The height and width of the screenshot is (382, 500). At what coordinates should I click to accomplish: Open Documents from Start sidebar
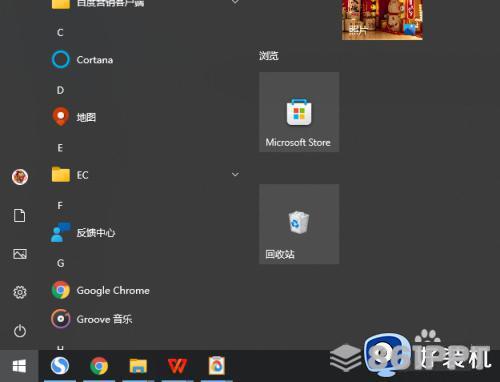19,216
